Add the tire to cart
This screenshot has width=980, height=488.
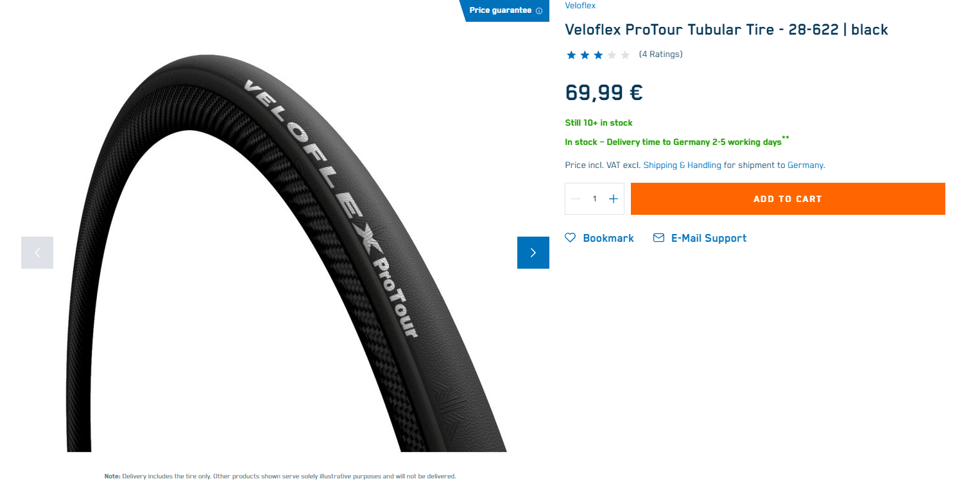pyautogui.click(x=788, y=199)
